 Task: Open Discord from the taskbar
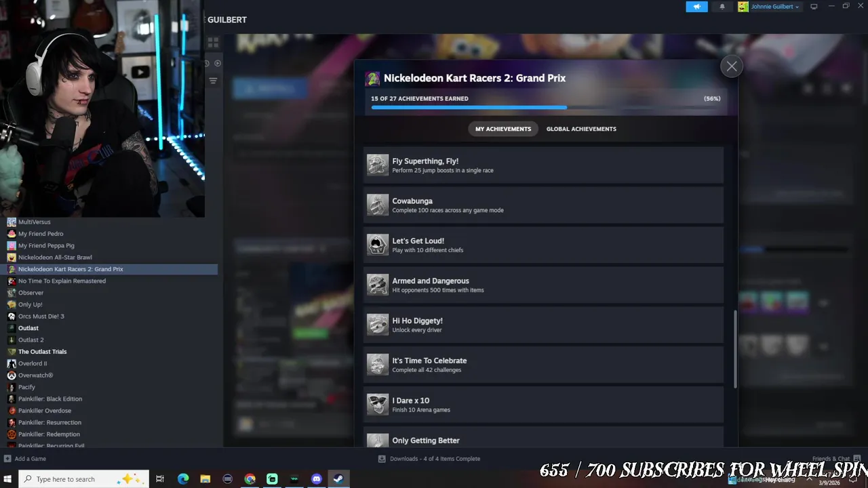(x=316, y=479)
